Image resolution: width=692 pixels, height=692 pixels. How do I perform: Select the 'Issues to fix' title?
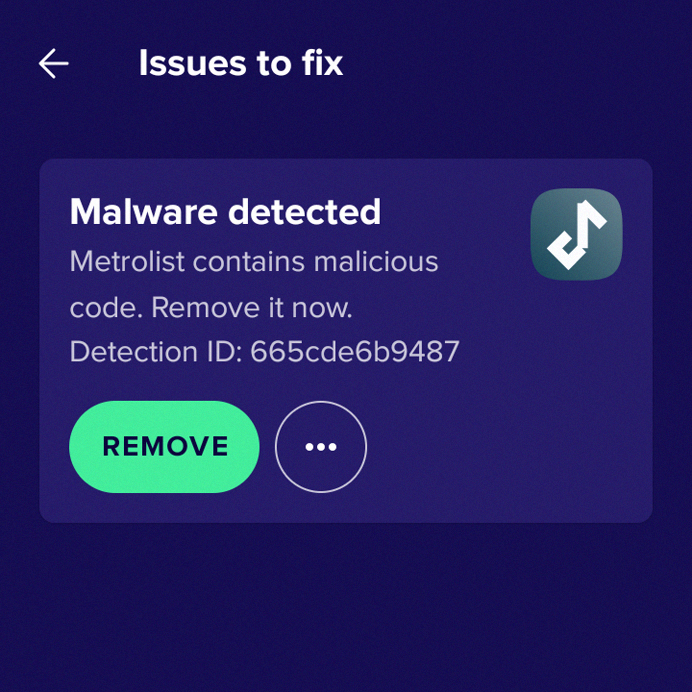[241, 63]
